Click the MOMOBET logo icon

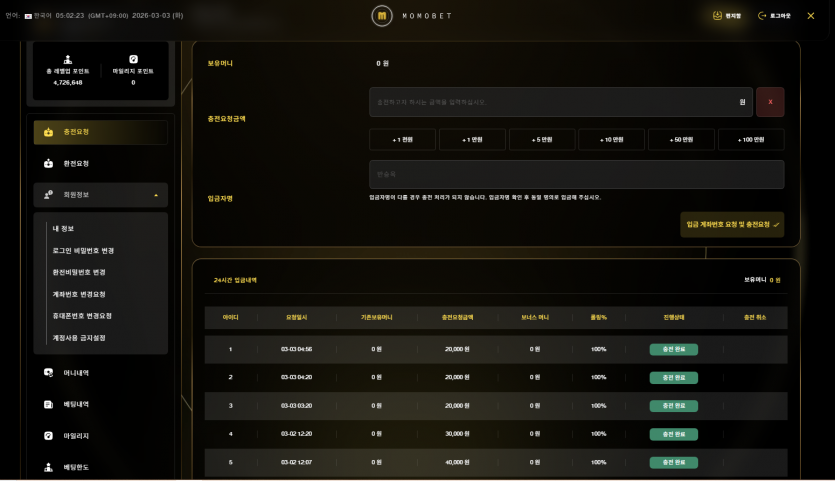coord(382,16)
